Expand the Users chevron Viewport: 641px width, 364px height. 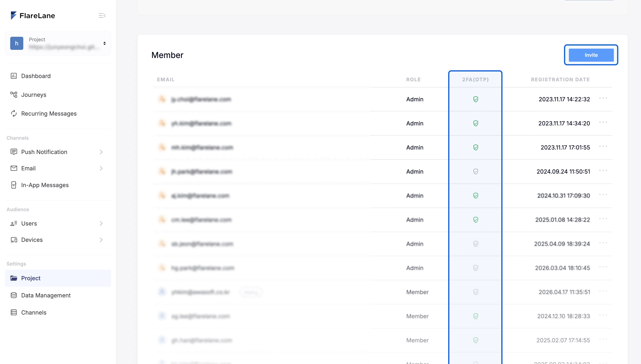tap(101, 223)
